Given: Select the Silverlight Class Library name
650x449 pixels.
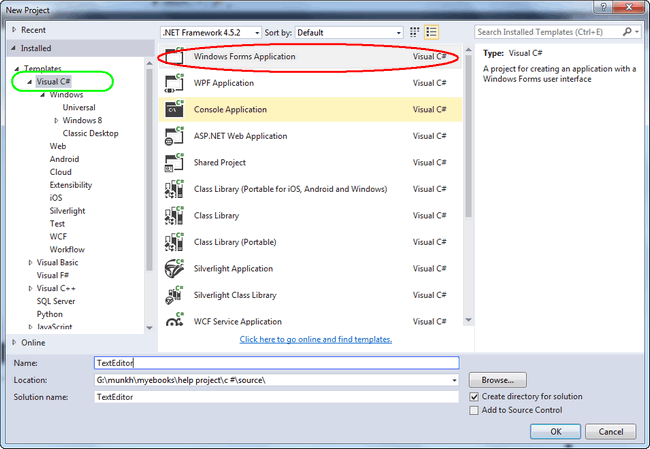Looking at the screenshot, I should 235,295.
